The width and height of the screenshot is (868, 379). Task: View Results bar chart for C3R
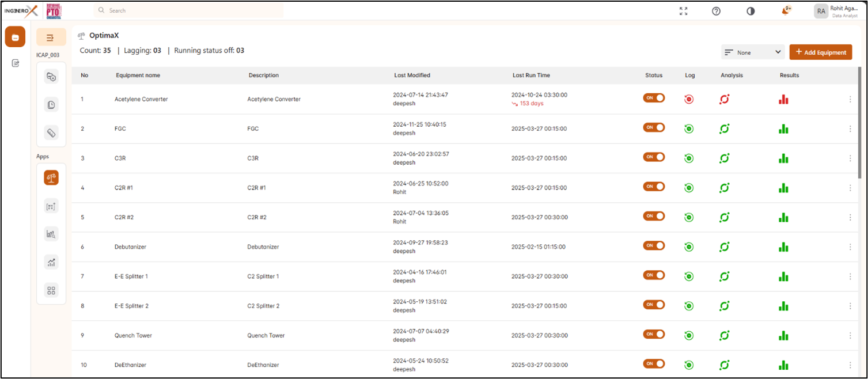[783, 158]
